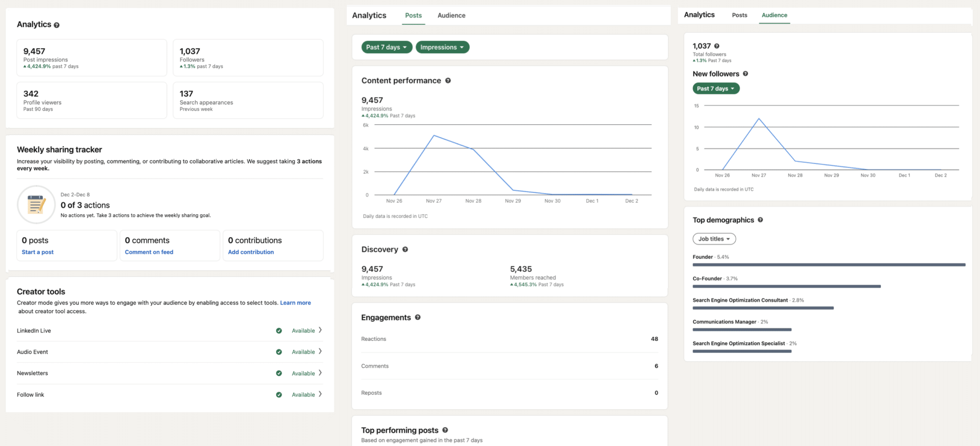Screen dimensions: 980x446
Task: Click the Founder demographic percentage bar
Action: (x=829, y=264)
